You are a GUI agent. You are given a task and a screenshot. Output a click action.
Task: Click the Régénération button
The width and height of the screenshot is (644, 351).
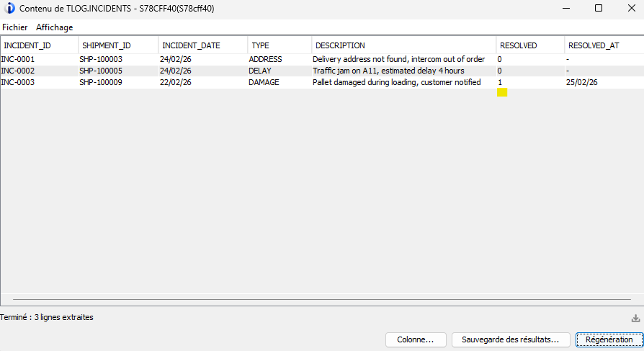pyautogui.click(x=609, y=339)
